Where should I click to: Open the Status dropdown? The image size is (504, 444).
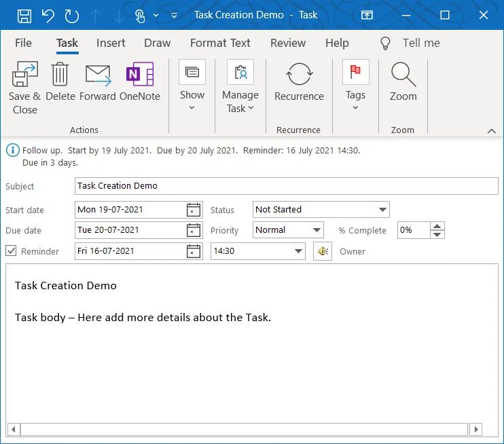(382, 210)
